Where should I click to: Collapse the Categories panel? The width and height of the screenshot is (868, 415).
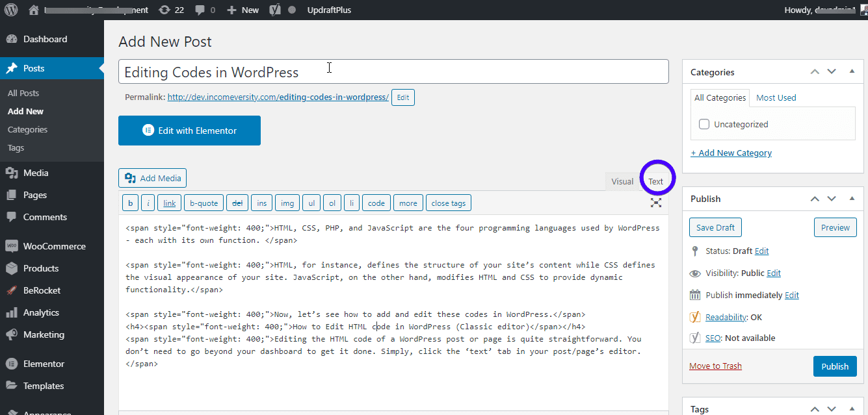[852, 71]
